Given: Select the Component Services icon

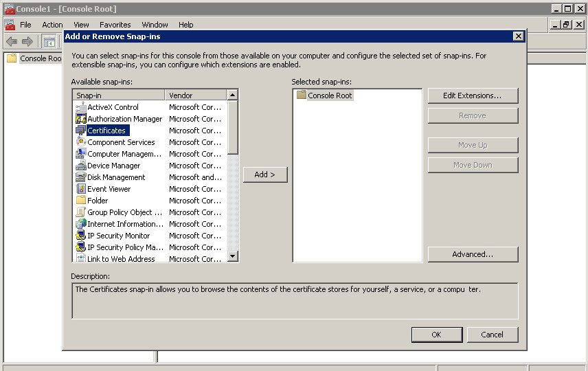Looking at the screenshot, I should [81, 142].
